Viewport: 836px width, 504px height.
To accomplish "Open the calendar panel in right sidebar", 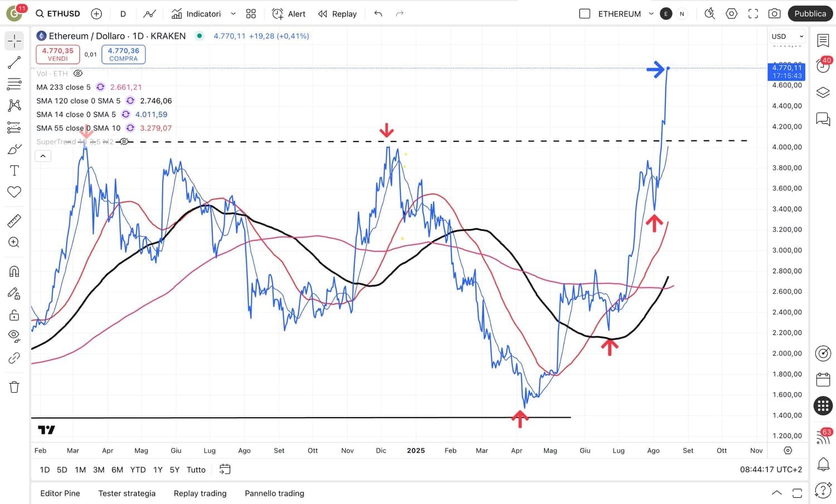I will coord(823,380).
